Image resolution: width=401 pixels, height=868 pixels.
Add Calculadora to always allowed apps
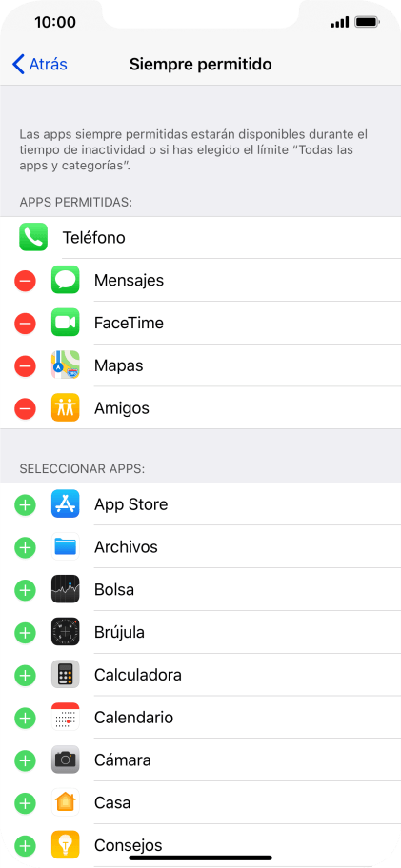(x=25, y=675)
